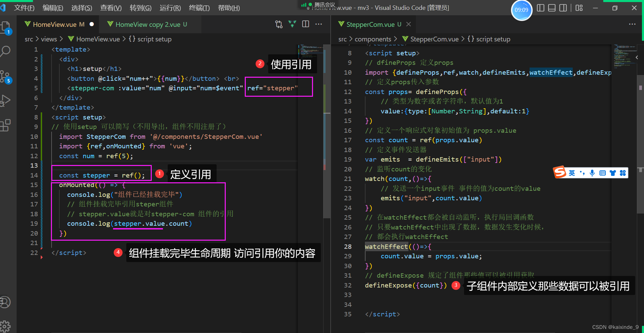This screenshot has height=333, width=644.
Task: Click src breadcrumb in left editor
Action: click(29, 39)
